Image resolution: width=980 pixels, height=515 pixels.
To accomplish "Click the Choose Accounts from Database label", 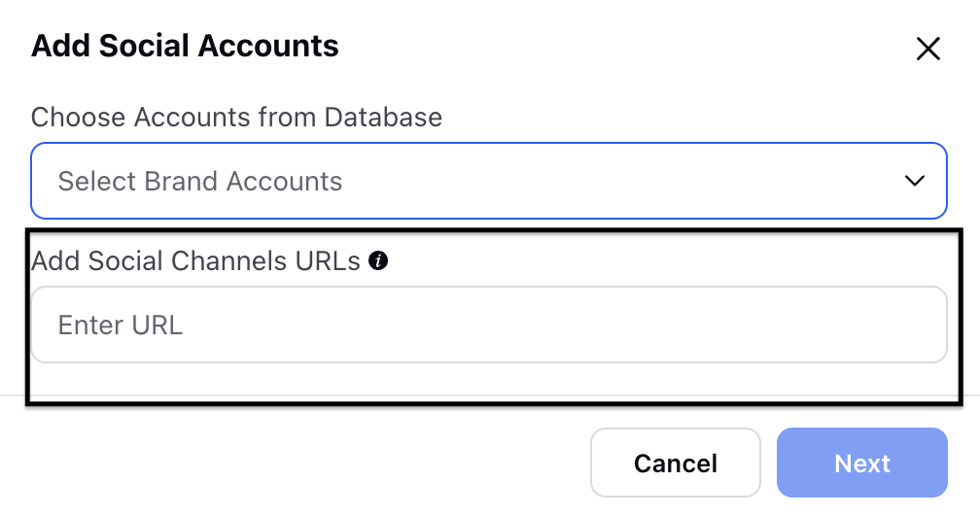I will coord(236,117).
